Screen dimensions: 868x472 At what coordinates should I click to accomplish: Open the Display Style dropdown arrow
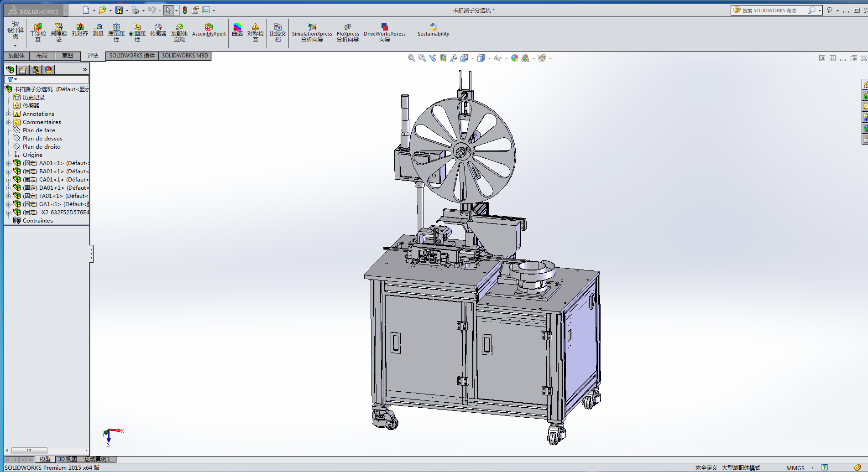tap(489, 58)
